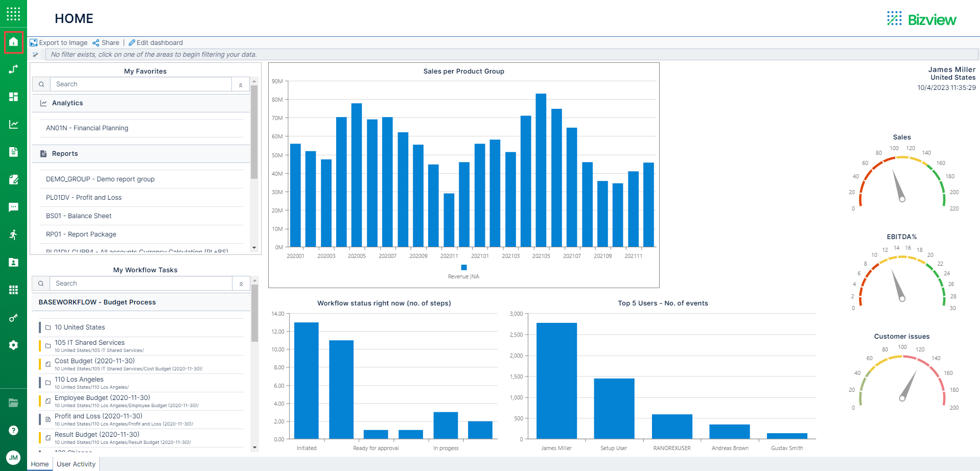The height and width of the screenshot is (471, 980).
Task: Select the Workflows sidebar icon
Action: (13, 68)
